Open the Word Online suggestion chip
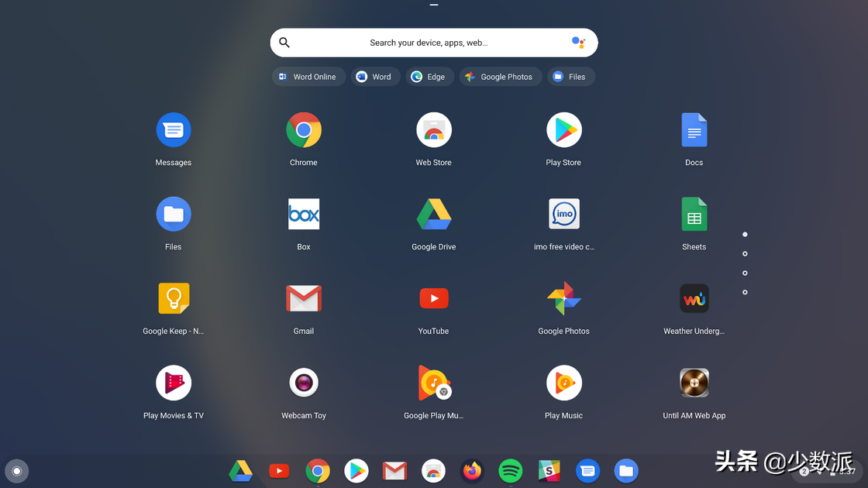The image size is (868, 488). pos(308,76)
